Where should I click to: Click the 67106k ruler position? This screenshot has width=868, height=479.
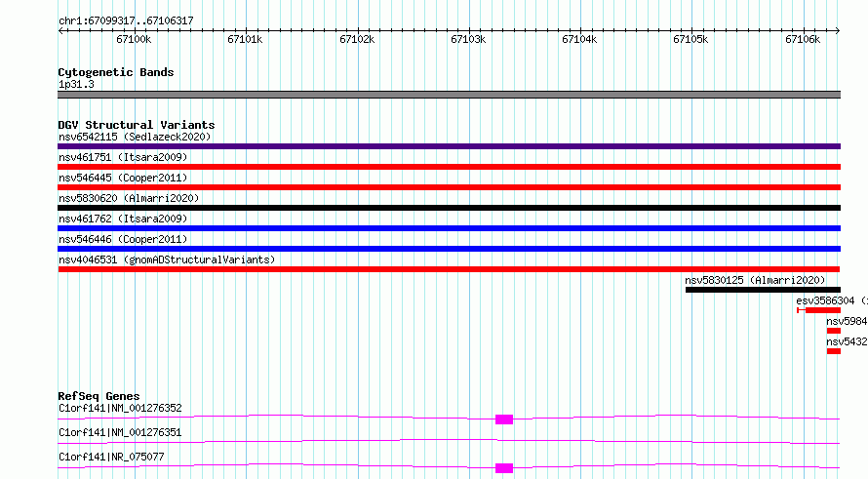pos(803,39)
